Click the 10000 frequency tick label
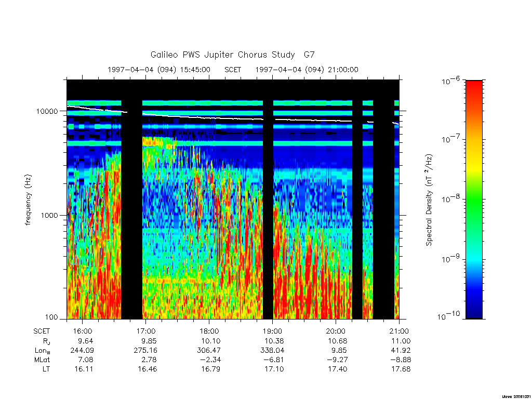The width and height of the screenshot is (532, 399). click(x=47, y=111)
